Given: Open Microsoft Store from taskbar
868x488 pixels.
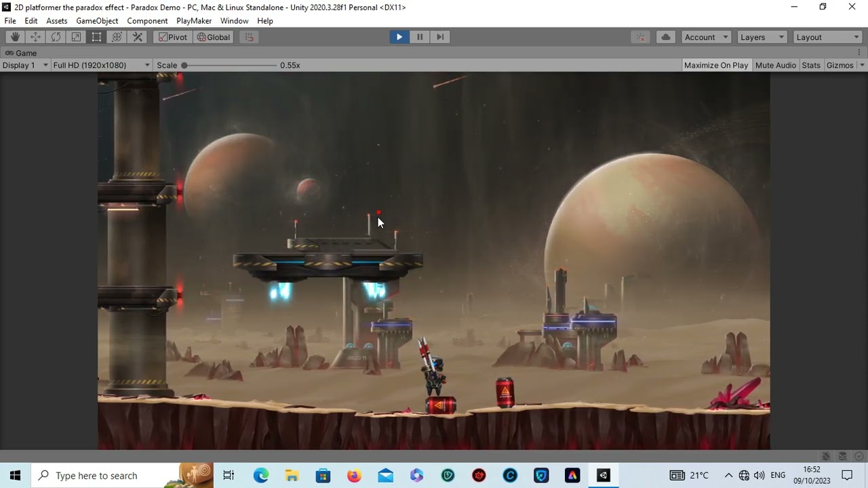Looking at the screenshot, I should (x=323, y=475).
